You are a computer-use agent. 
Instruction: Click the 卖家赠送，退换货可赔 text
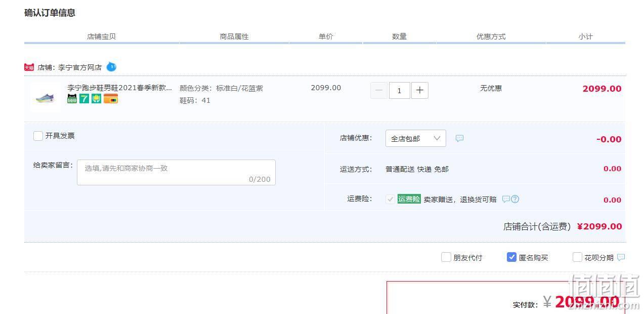tap(460, 200)
